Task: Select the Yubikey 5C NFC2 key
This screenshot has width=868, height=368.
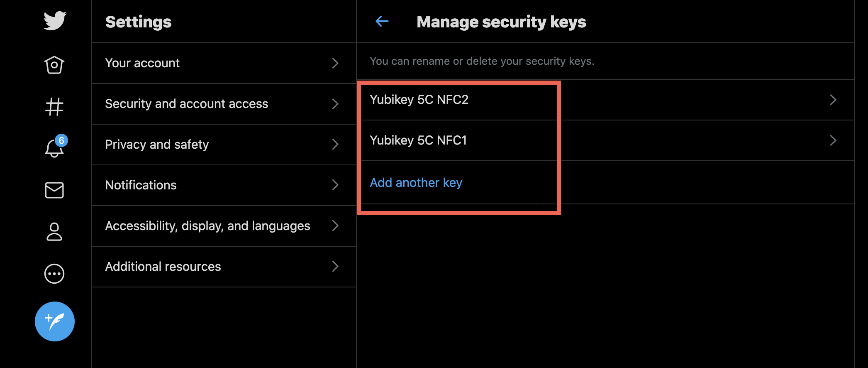Action: click(x=419, y=100)
